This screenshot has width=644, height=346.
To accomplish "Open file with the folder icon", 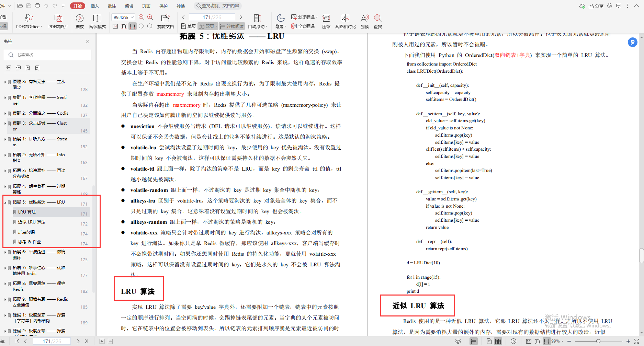I will [x=20, y=6].
